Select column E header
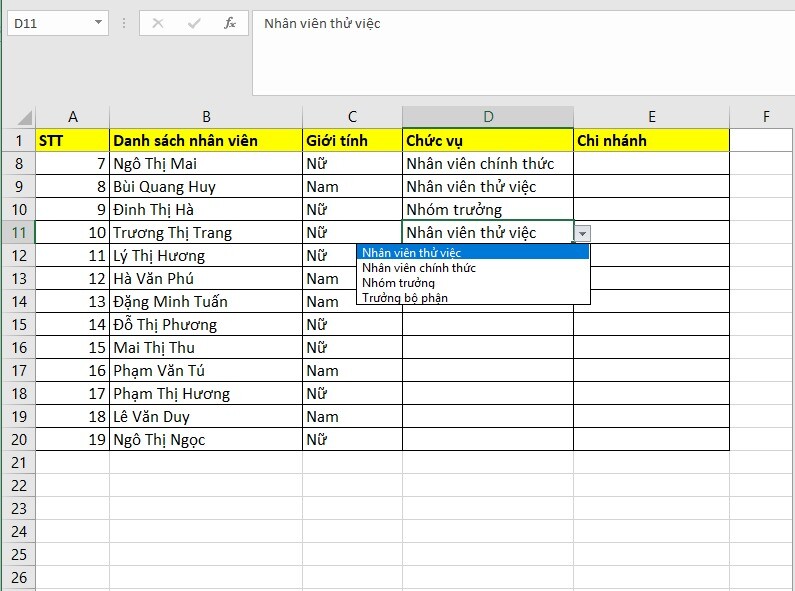Image resolution: width=795 pixels, height=591 pixels. tap(652, 117)
